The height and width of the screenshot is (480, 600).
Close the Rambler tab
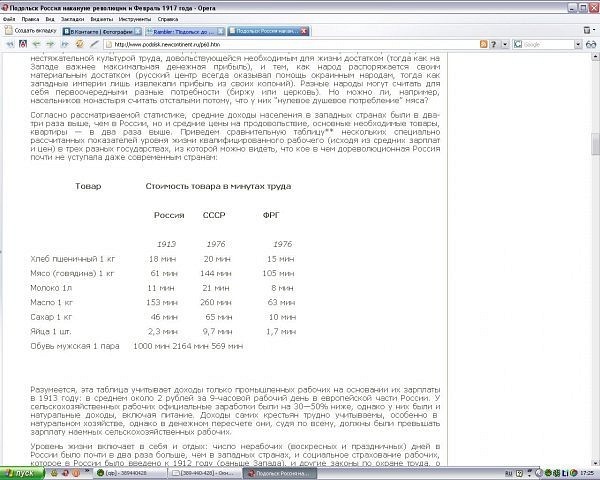(x=221, y=31)
